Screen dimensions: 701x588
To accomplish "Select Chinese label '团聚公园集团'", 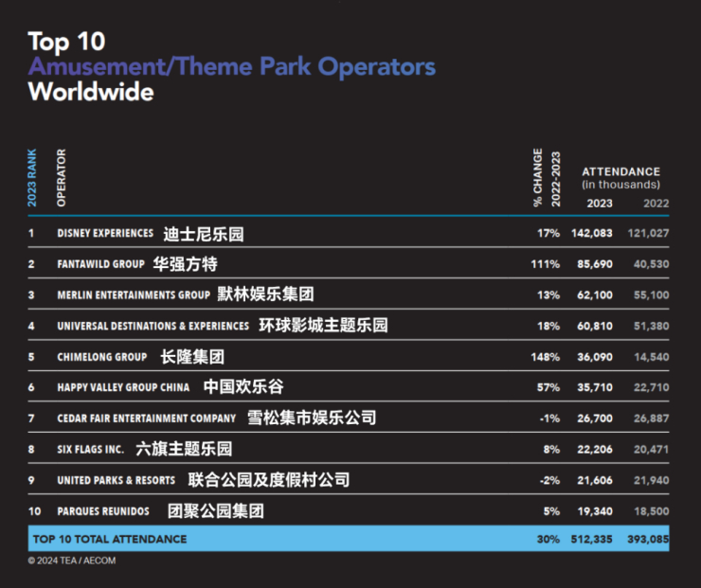I will [216, 511].
